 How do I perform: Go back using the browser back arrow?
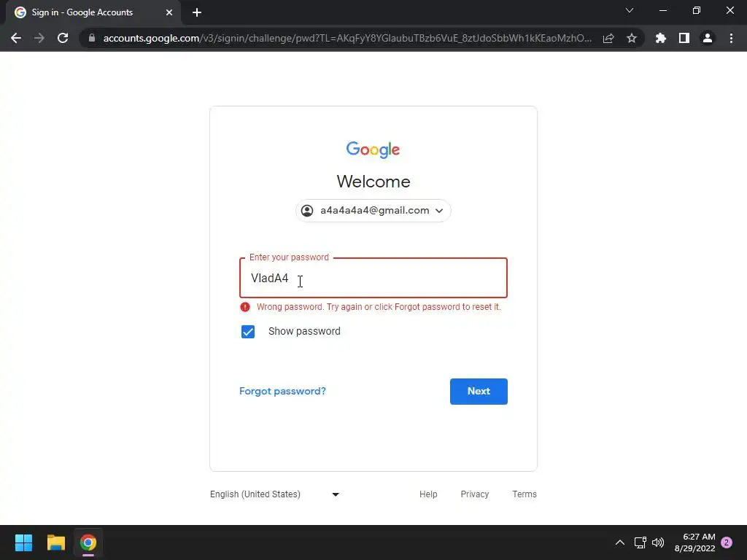point(16,38)
